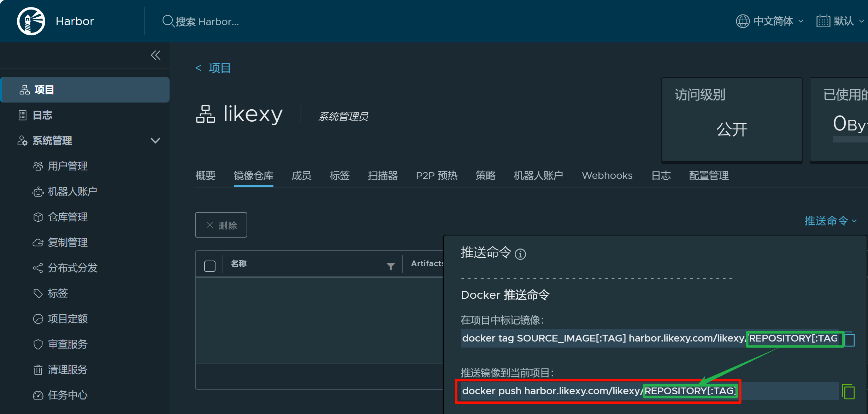Viewport: 868px width, 414px height.
Task: Collapse the sidebar with double-chevron icon
Action: [155, 55]
